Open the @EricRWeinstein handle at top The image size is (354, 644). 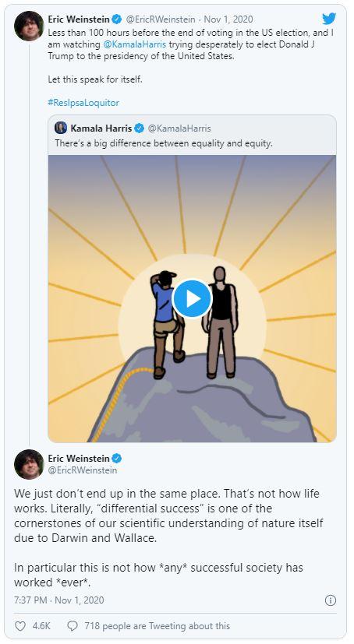click(x=161, y=19)
